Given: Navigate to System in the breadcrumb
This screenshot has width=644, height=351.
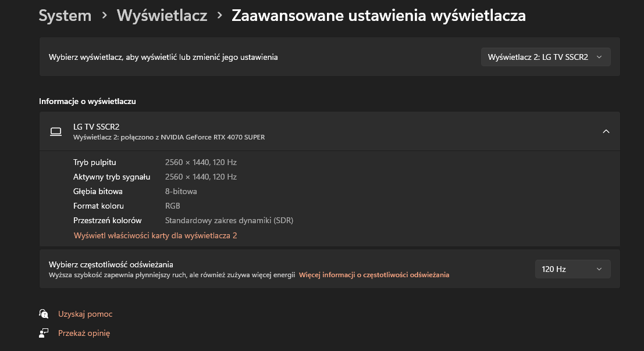Looking at the screenshot, I should [65, 16].
